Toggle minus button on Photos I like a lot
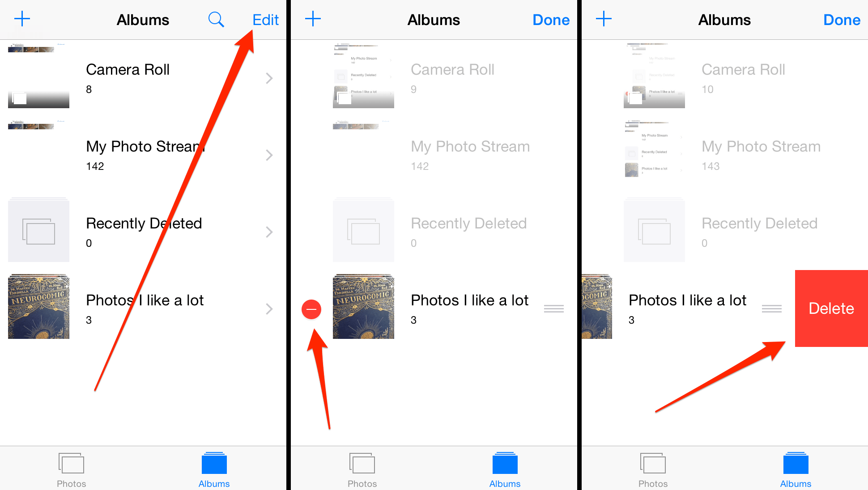868x490 pixels. pos(311,308)
